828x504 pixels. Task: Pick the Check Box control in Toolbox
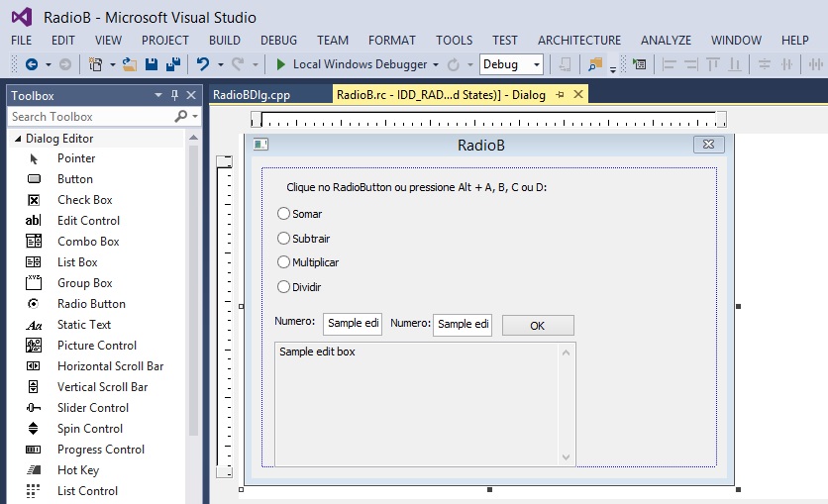[84, 200]
